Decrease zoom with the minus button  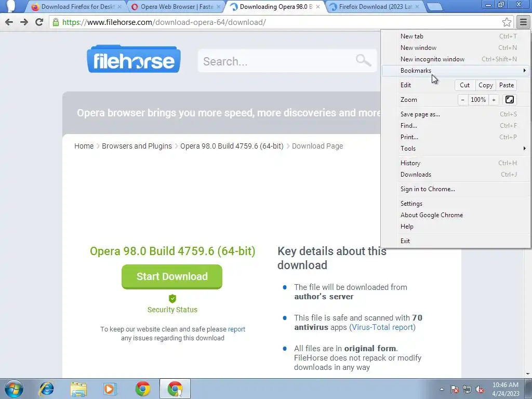[462, 100]
